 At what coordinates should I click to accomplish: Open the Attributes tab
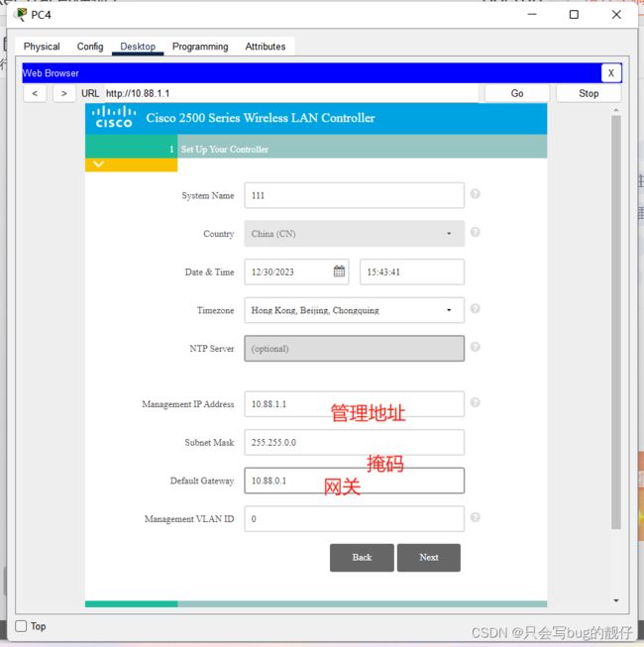click(x=266, y=47)
